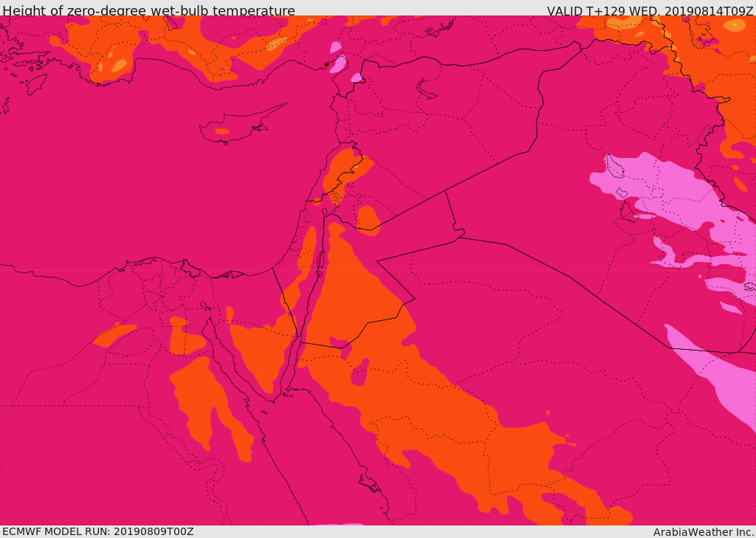Click the 'Height of zero-degree wet-bulb temperature' title
Image resolution: width=756 pixels, height=538 pixels.
click(148, 10)
